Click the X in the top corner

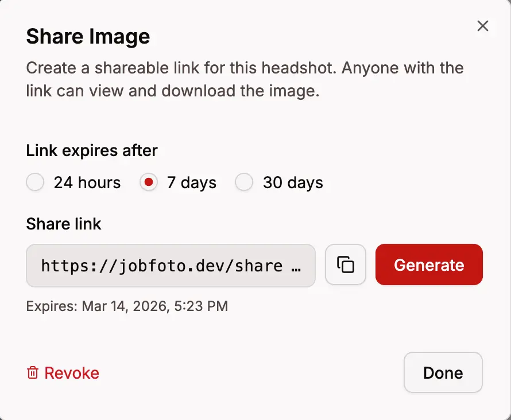pos(482,26)
